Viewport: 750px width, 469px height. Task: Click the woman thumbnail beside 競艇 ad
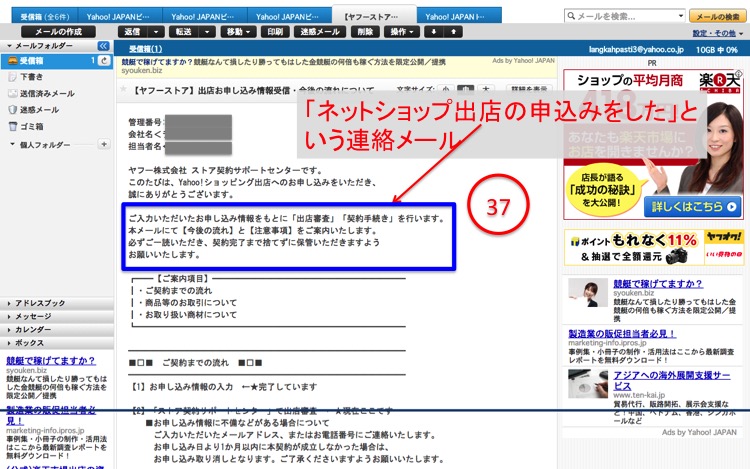coord(588,292)
